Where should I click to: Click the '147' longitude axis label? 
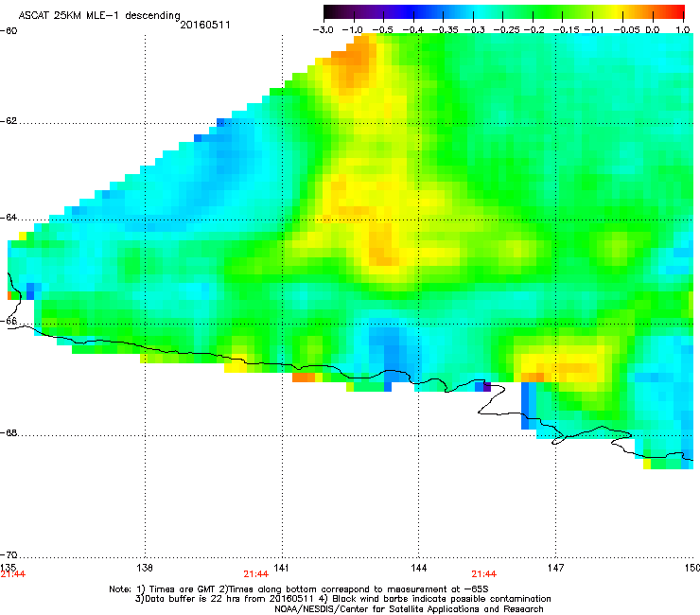point(555,568)
